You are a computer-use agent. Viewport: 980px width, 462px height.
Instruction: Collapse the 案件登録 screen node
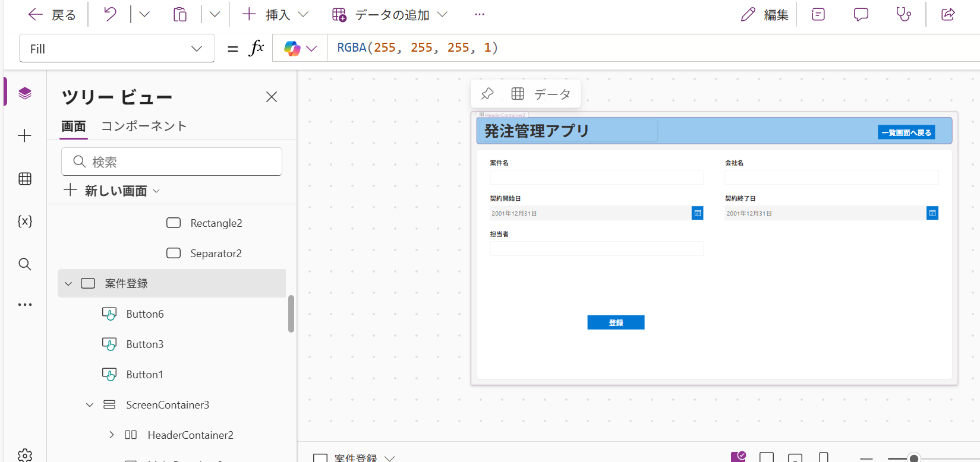(68, 284)
